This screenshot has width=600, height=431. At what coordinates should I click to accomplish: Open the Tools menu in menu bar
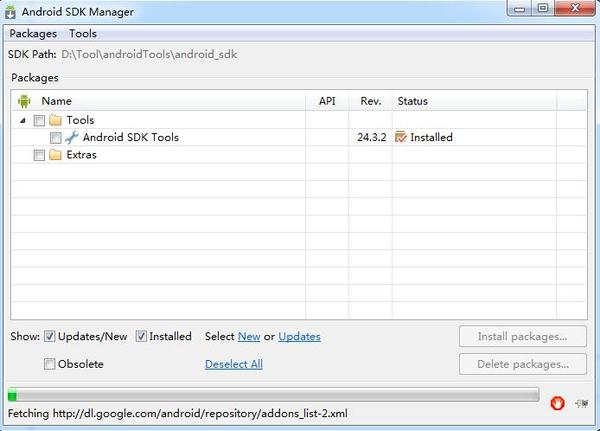[x=83, y=34]
